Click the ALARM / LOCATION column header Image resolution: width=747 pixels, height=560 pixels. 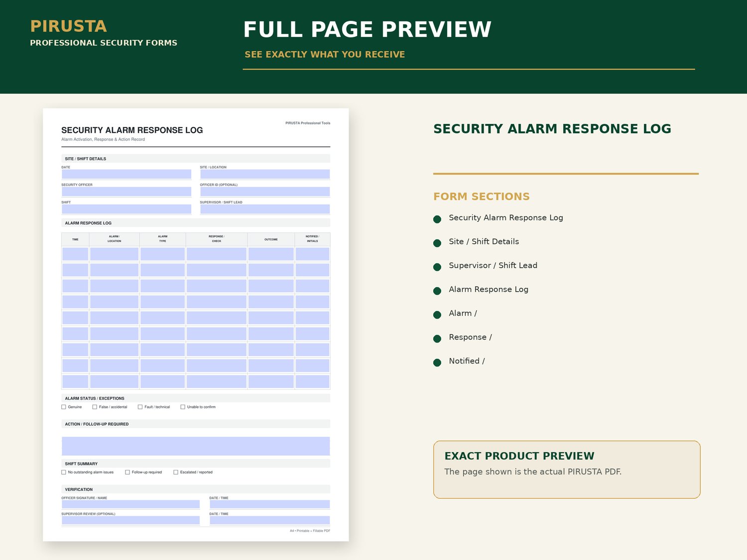coord(114,239)
